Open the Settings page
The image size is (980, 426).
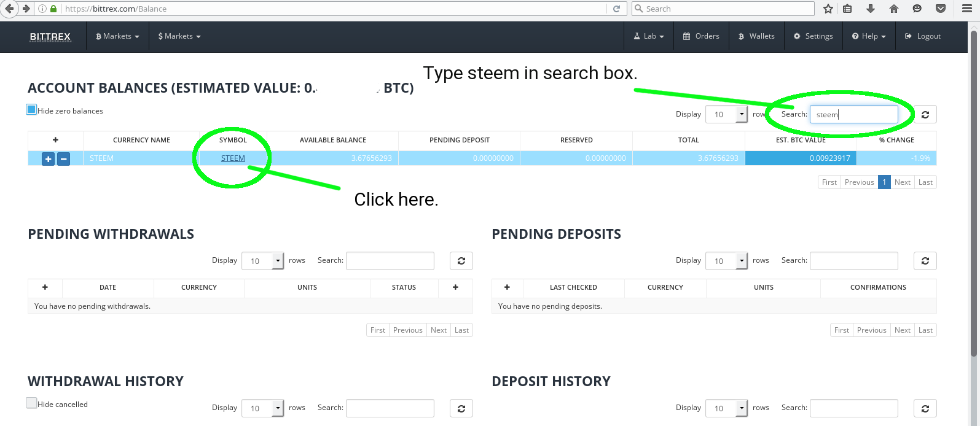coord(813,36)
